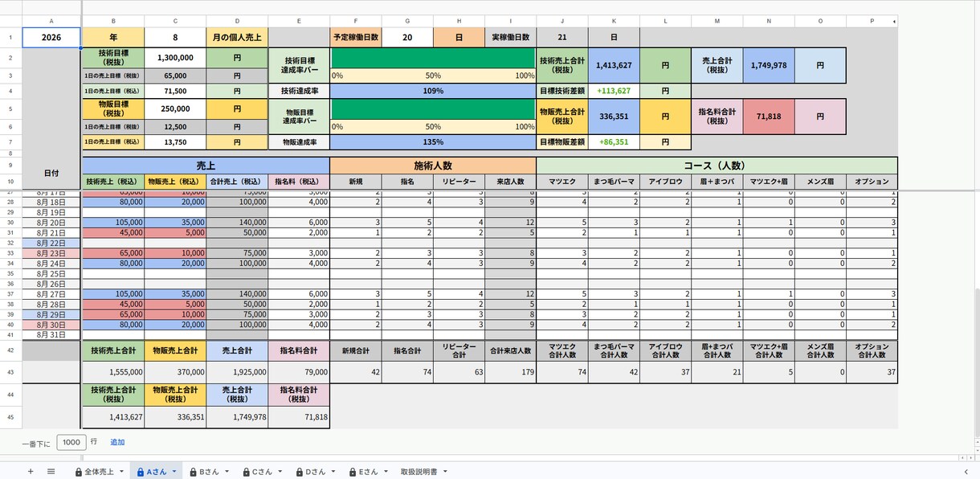This screenshot has height=479, width=980.
Task: Click the 目標物販差額 value +86,351
Action: [614, 141]
